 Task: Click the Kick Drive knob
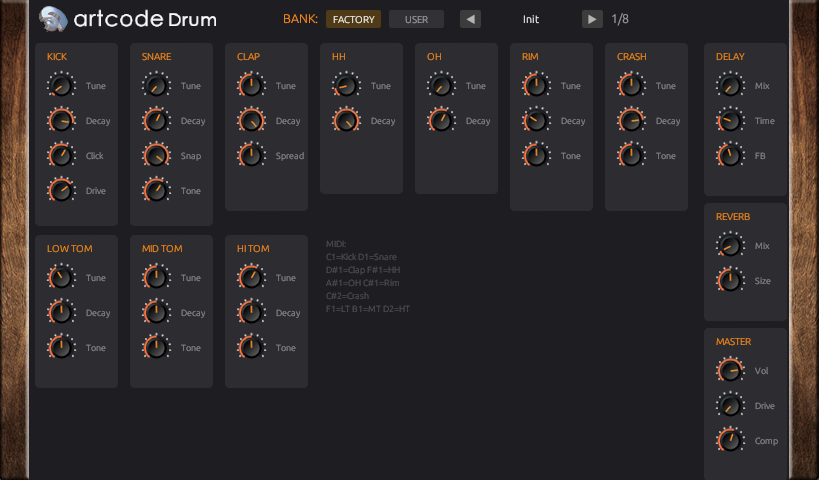[x=61, y=191]
